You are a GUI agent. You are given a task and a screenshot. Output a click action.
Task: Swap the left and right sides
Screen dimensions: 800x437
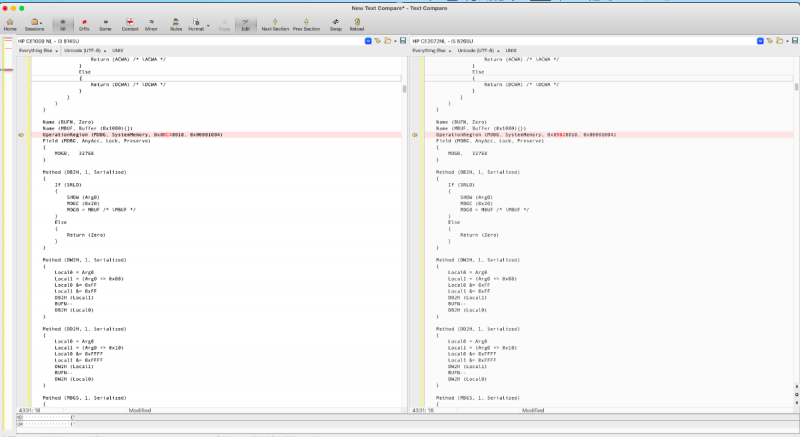click(336, 24)
